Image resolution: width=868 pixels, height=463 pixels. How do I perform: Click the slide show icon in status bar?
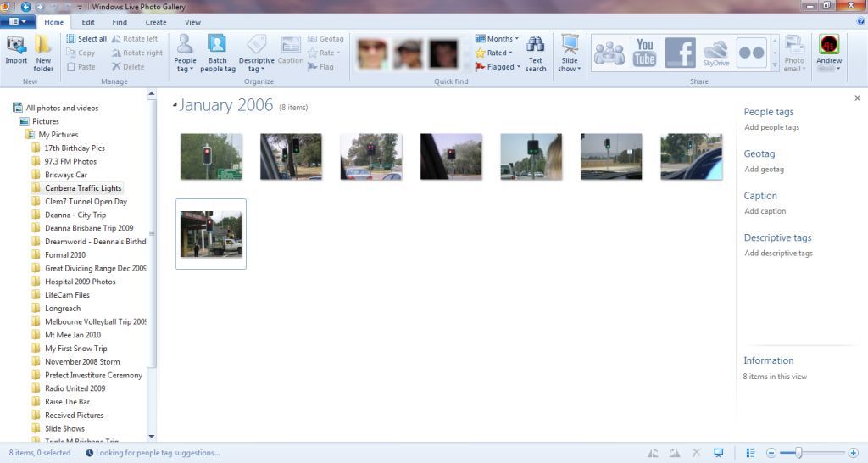click(719, 453)
